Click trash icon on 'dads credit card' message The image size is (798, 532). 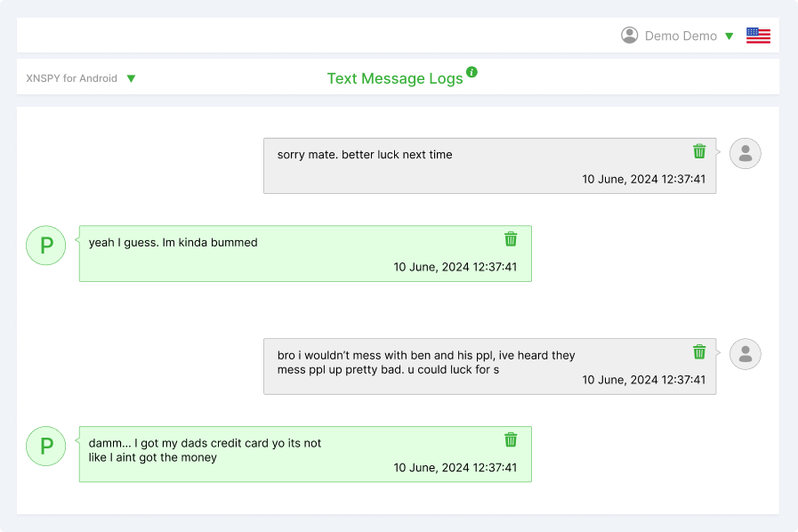pos(511,439)
